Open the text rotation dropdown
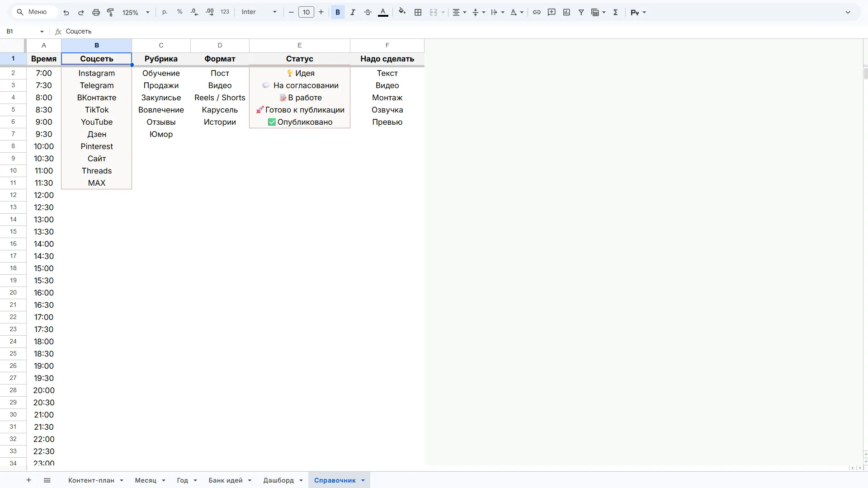This screenshot has height=488, width=868. (517, 12)
